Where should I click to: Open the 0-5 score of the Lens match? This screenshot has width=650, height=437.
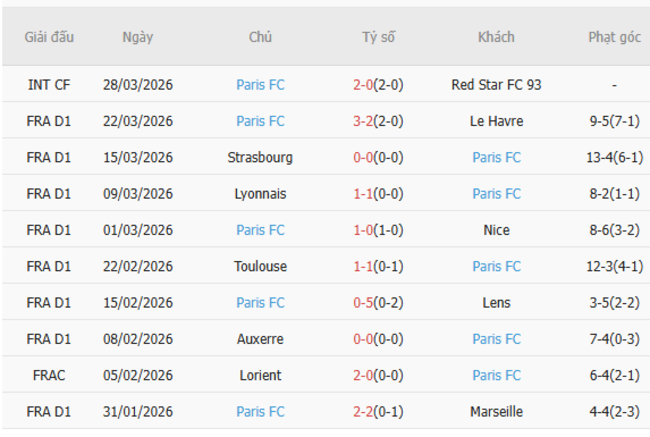362,302
